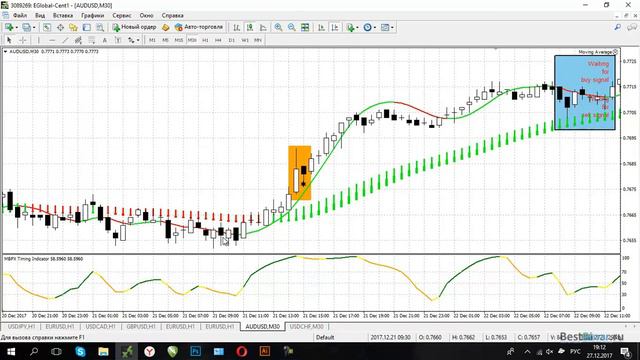Expand the Profiles dropdown arrow
The width and height of the screenshot is (640, 360).
(x=34, y=27)
